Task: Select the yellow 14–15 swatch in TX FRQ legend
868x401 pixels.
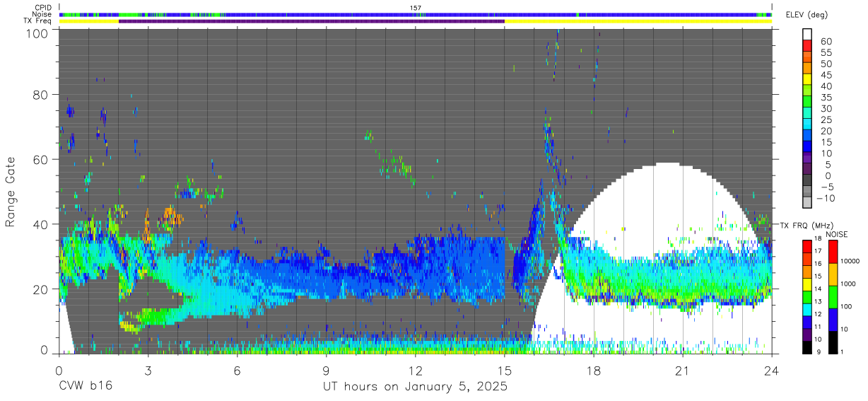Action: tap(807, 284)
